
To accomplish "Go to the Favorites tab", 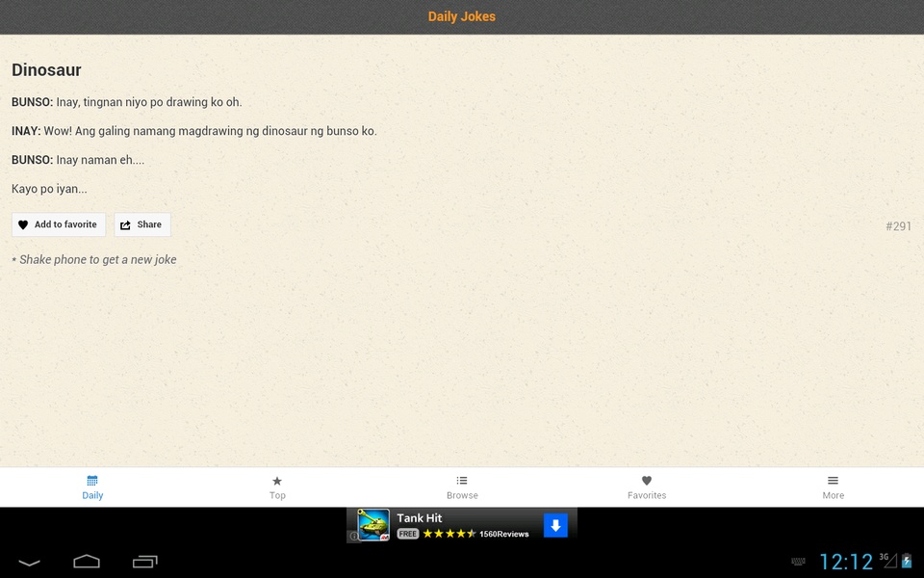I will coord(647,487).
